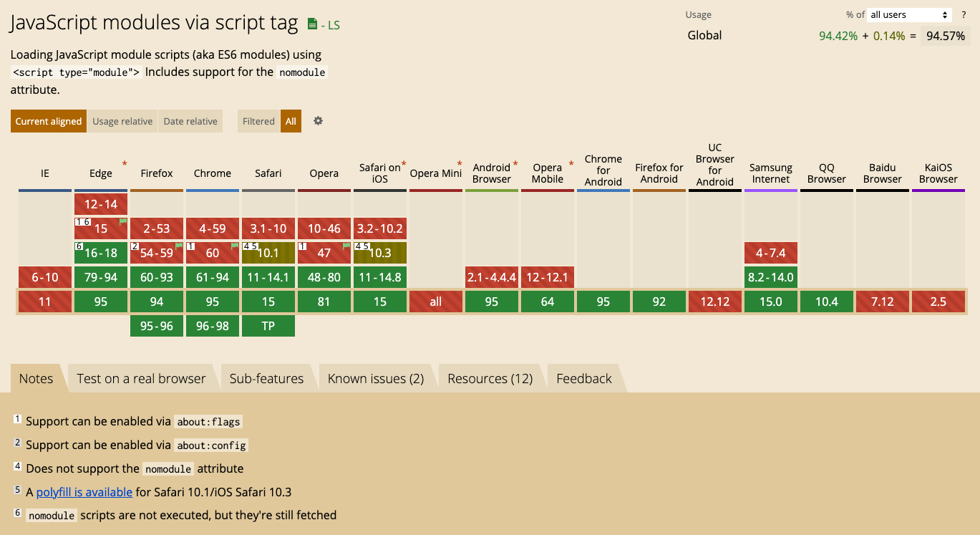Click the page title JavaScript modules heading
The image size is (980, 535).
coord(154,23)
